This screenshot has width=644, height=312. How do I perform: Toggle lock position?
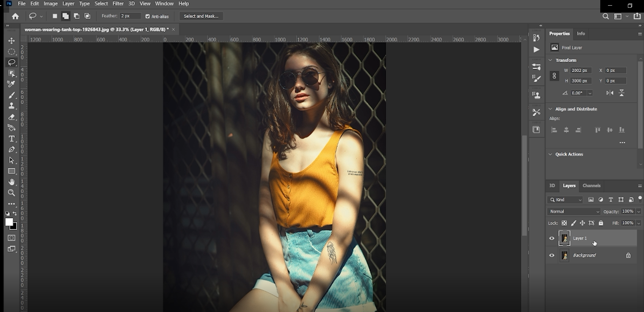(x=582, y=223)
